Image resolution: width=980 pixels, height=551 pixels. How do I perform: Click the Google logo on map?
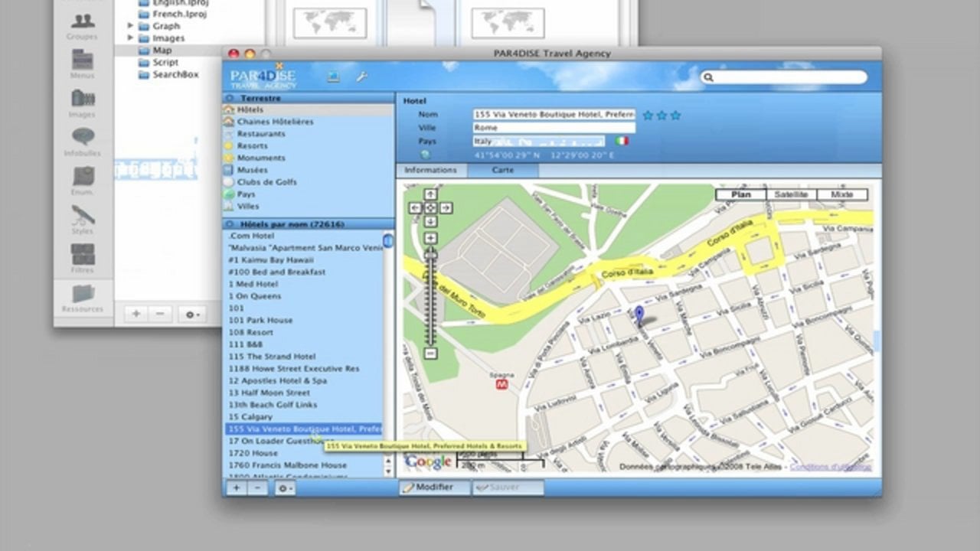428,461
